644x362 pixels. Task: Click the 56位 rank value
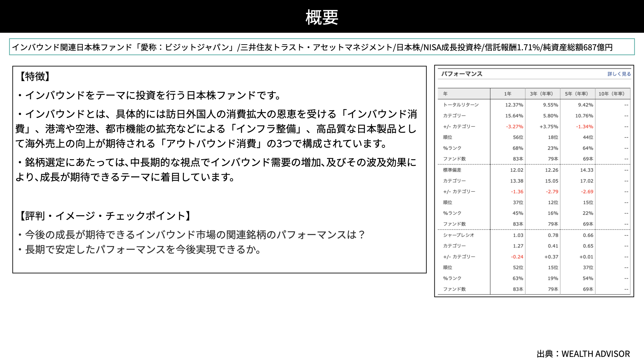518,137
